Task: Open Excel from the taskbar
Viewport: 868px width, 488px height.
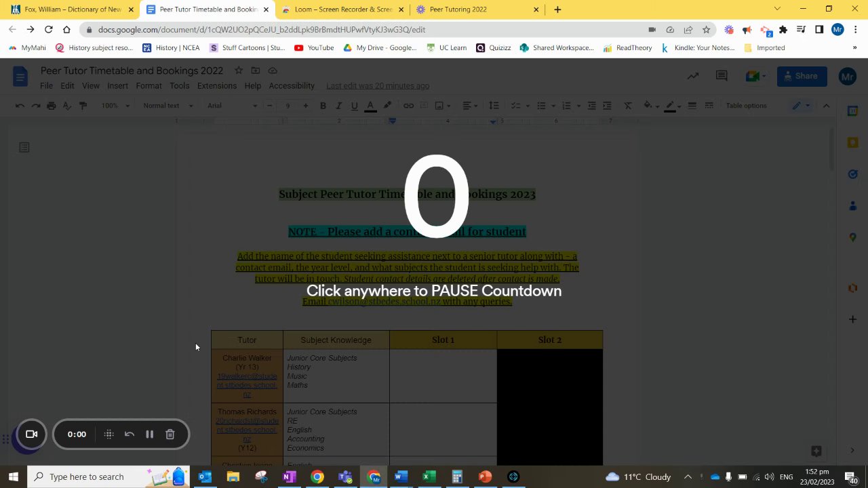Action: pyautogui.click(x=429, y=476)
